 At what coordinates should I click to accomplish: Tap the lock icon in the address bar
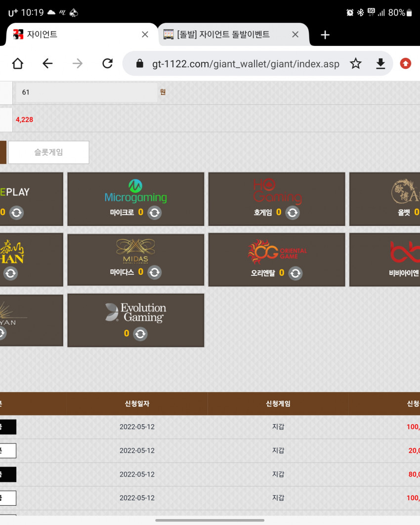[x=140, y=63]
